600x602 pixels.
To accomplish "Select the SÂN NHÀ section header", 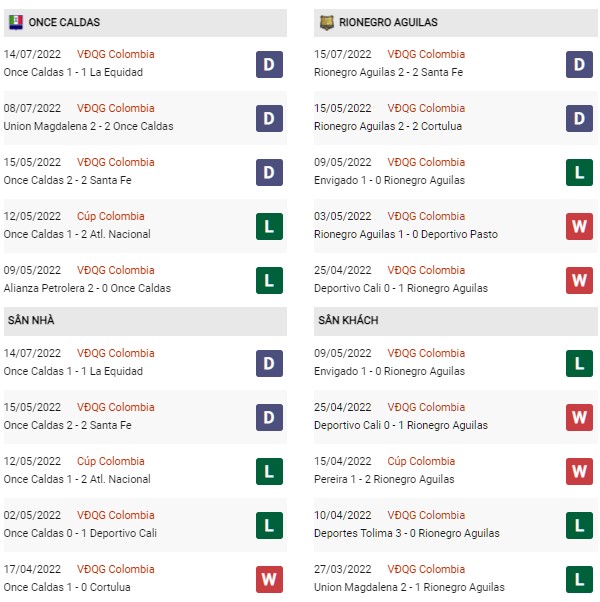I will tap(31, 320).
